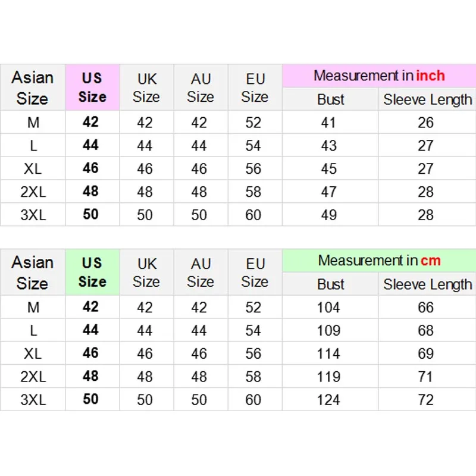
Task: Select the pink-highlighted US Size header cell
Action: tap(92, 87)
